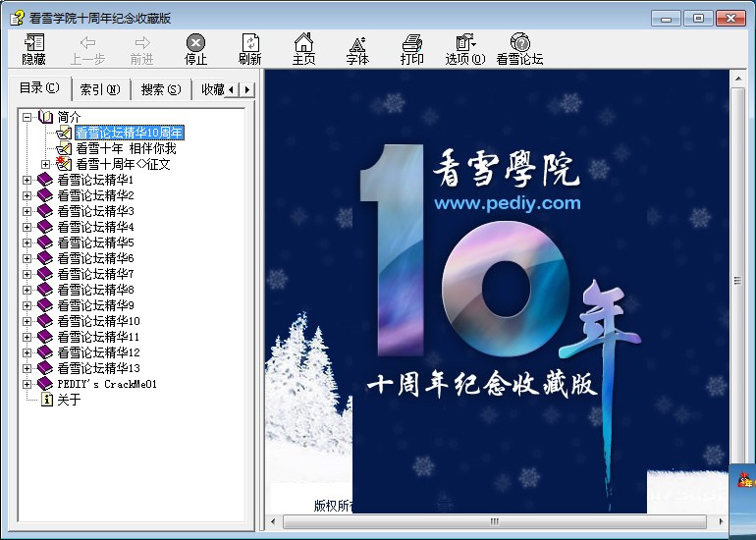Select 看雪论坛精华1 label
Screen dimensions: 756x540
[x=95, y=180]
